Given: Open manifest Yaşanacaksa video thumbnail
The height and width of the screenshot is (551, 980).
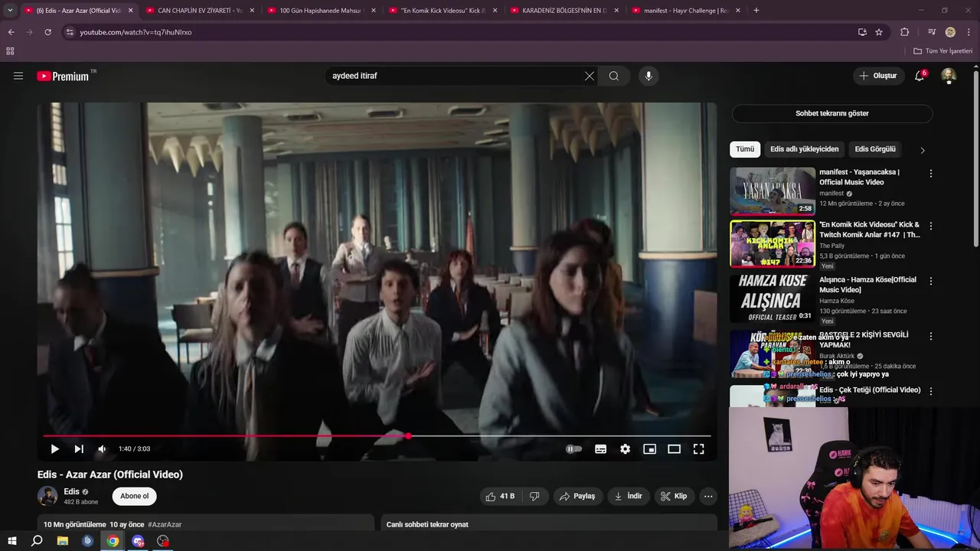Looking at the screenshot, I should coord(773,191).
